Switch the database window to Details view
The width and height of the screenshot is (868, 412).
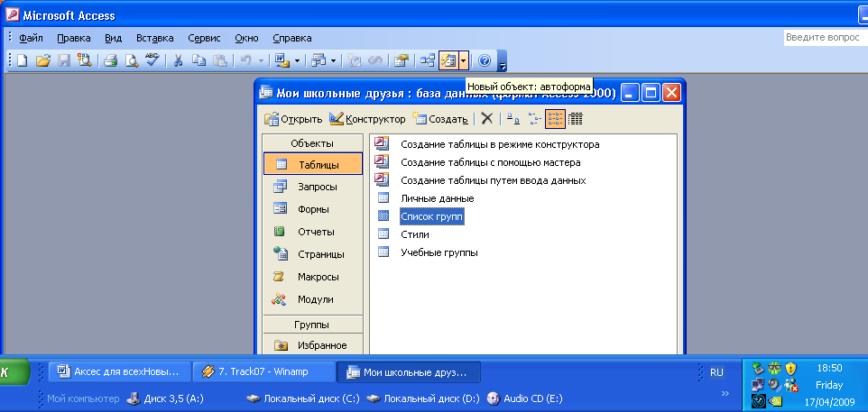tap(576, 118)
